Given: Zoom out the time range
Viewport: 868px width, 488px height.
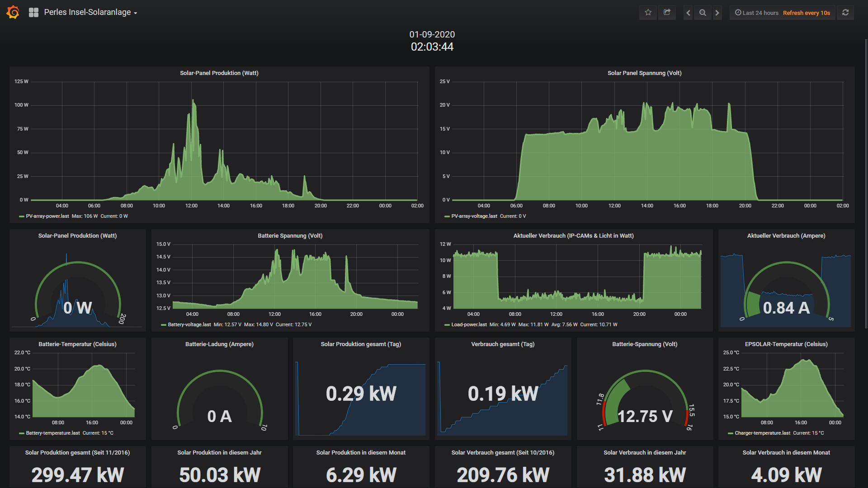Looking at the screenshot, I should [x=703, y=13].
